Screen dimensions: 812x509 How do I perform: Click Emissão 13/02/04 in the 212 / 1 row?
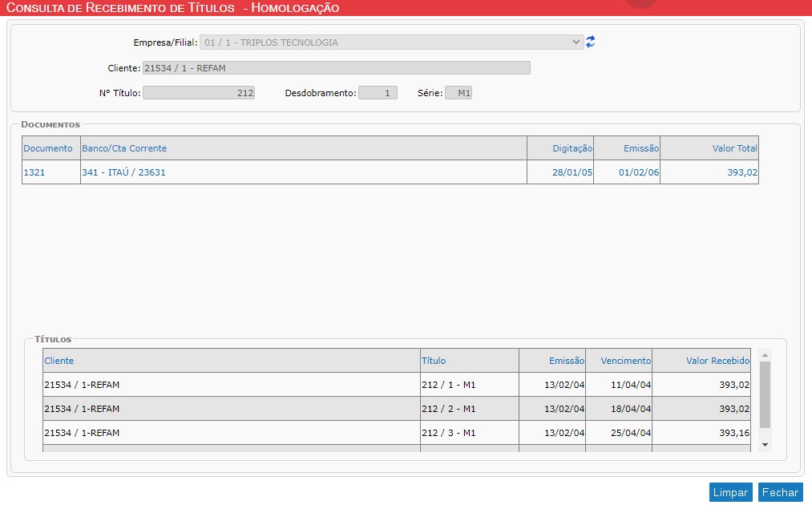(564, 385)
